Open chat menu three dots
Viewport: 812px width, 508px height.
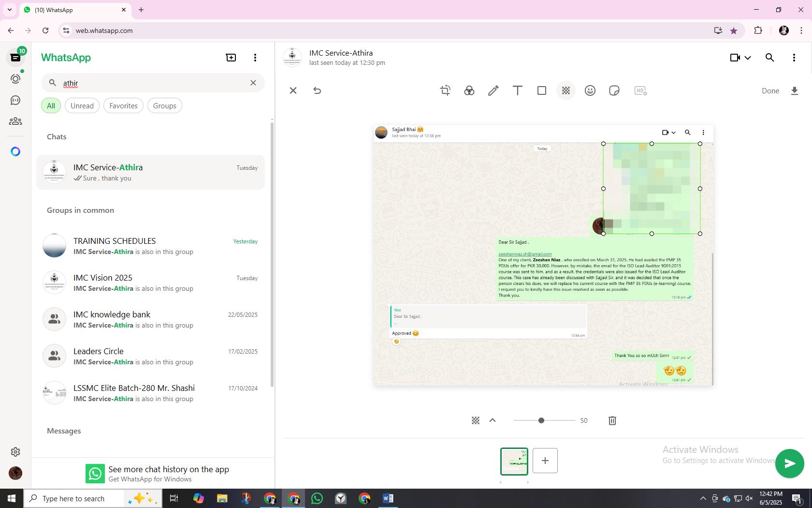point(794,58)
